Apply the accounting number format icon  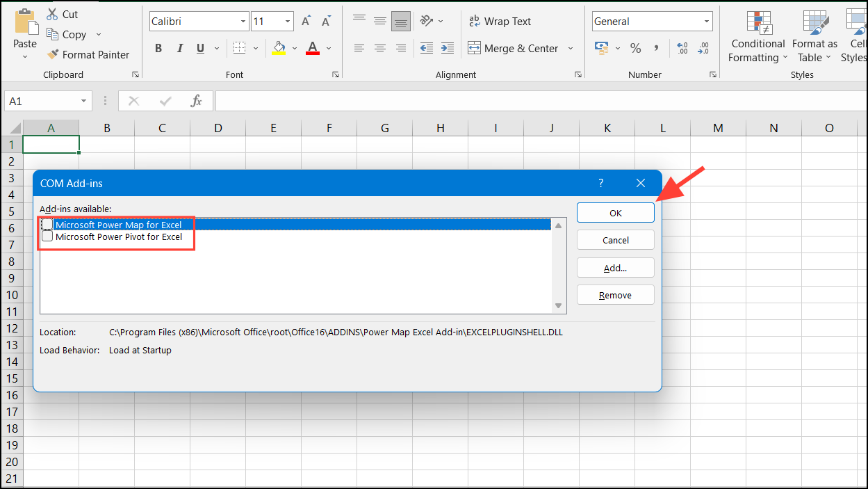[x=602, y=48]
